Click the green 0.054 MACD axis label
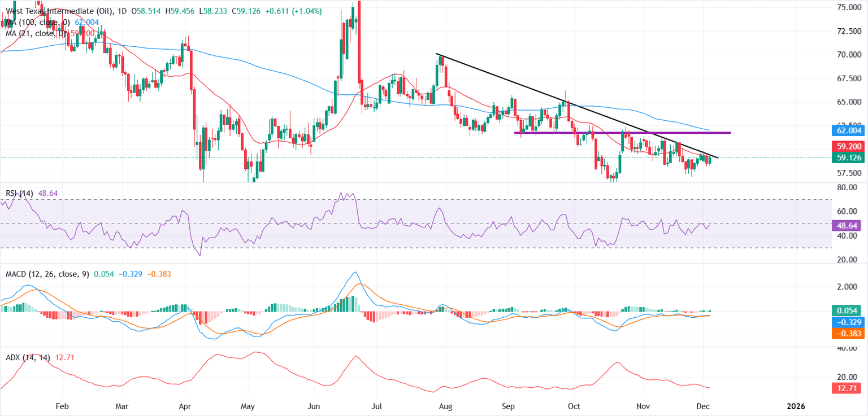Image resolution: width=868 pixels, height=416 pixels. point(847,310)
